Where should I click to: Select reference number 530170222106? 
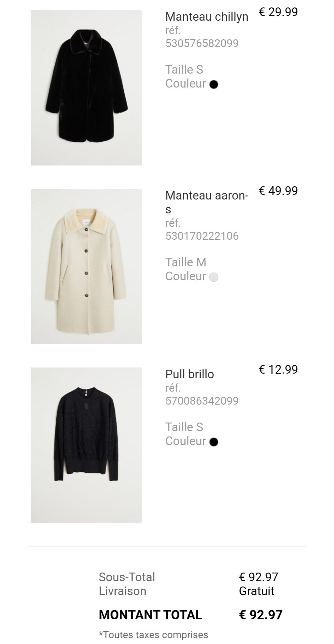202,236
